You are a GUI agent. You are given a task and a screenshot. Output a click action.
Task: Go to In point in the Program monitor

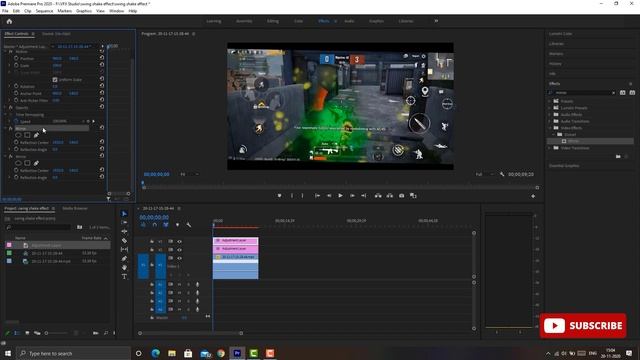[317, 196]
